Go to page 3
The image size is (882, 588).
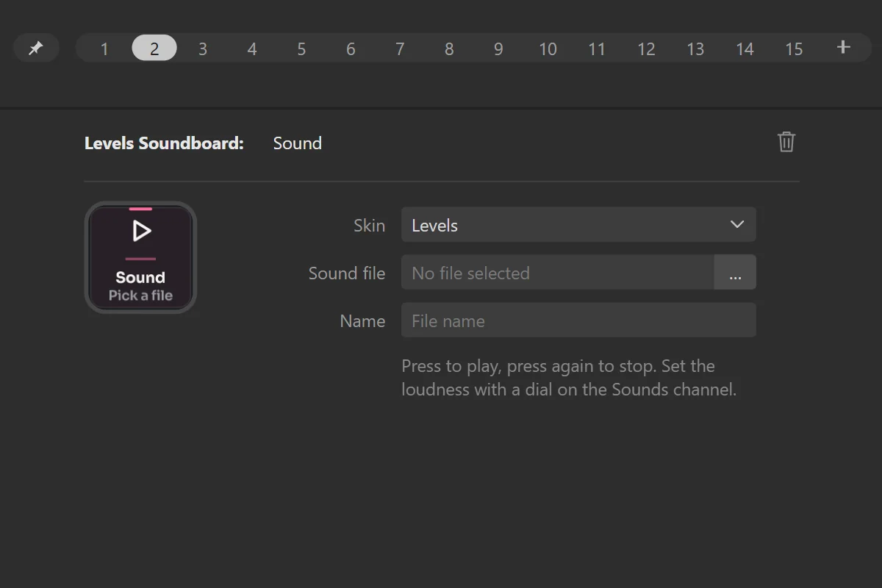203,49
